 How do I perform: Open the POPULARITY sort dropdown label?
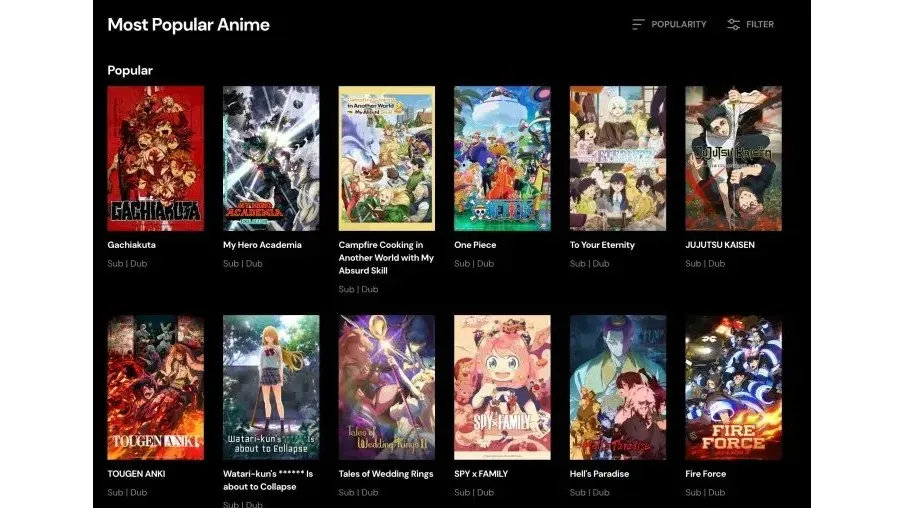tap(679, 24)
